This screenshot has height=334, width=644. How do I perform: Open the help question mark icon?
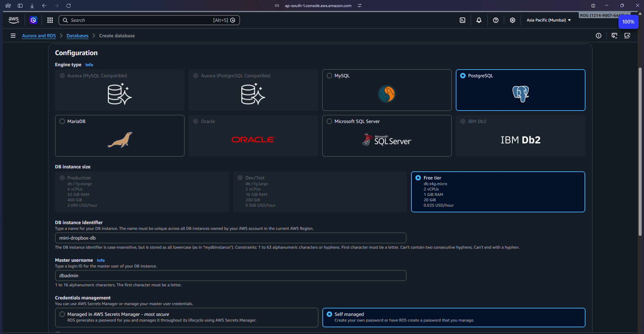(x=496, y=20)
